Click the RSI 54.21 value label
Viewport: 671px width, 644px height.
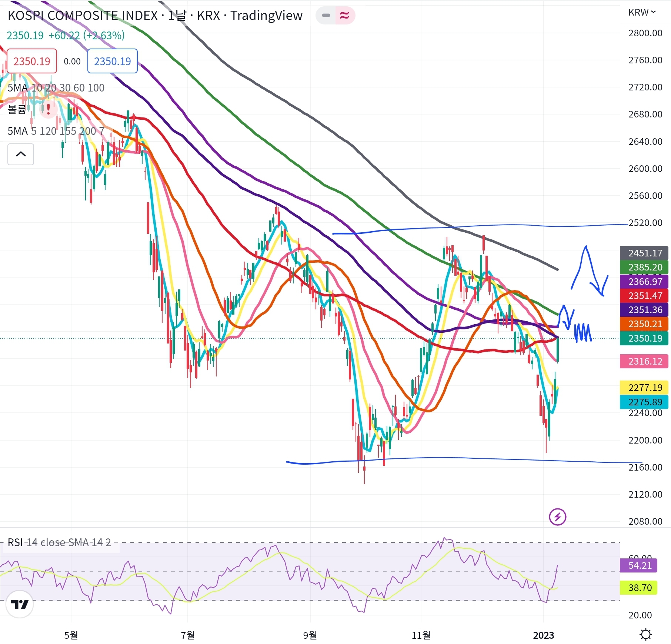point(638,565)
